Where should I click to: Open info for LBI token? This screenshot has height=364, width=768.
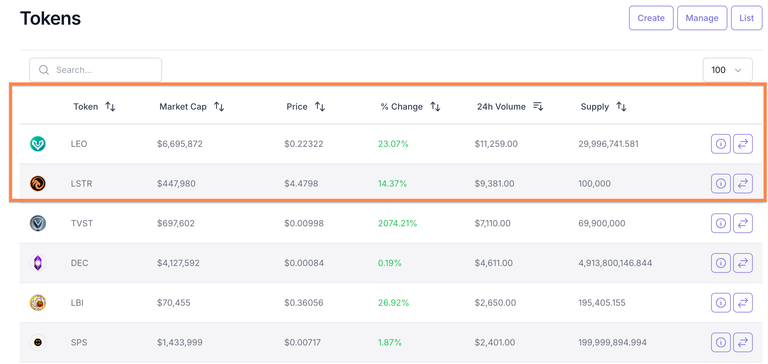coord(720,303)
